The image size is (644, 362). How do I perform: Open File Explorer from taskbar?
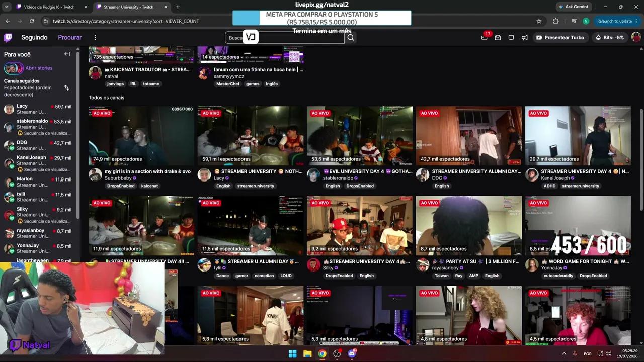307,354
